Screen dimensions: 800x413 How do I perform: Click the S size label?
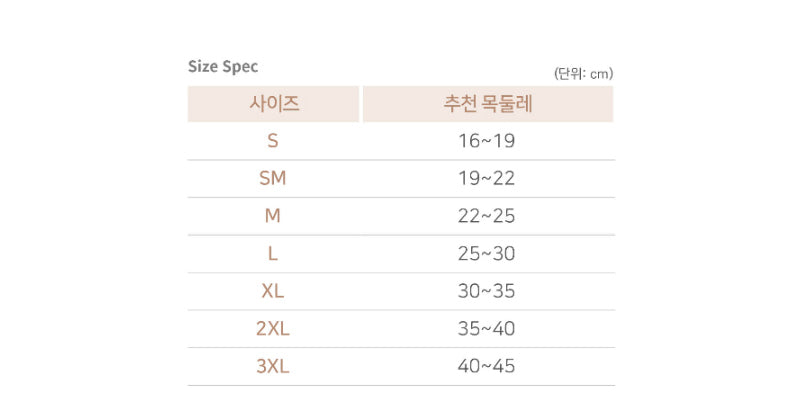point(273,141)
